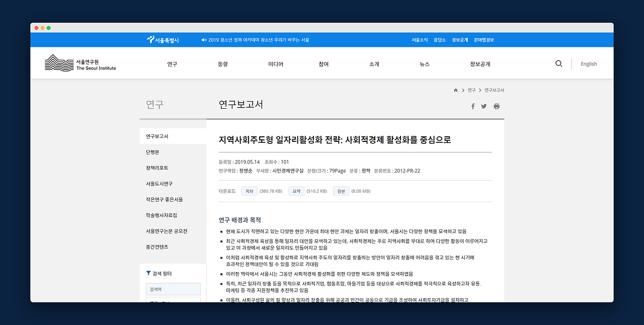Screen dimensions: 644x325
Task: Click the classification number 2012-PR-22
Action: (x=407, y=171)
